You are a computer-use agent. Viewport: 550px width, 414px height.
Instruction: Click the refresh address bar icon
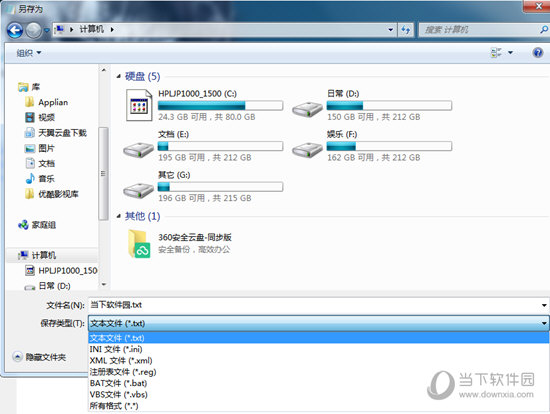point(406,30)
